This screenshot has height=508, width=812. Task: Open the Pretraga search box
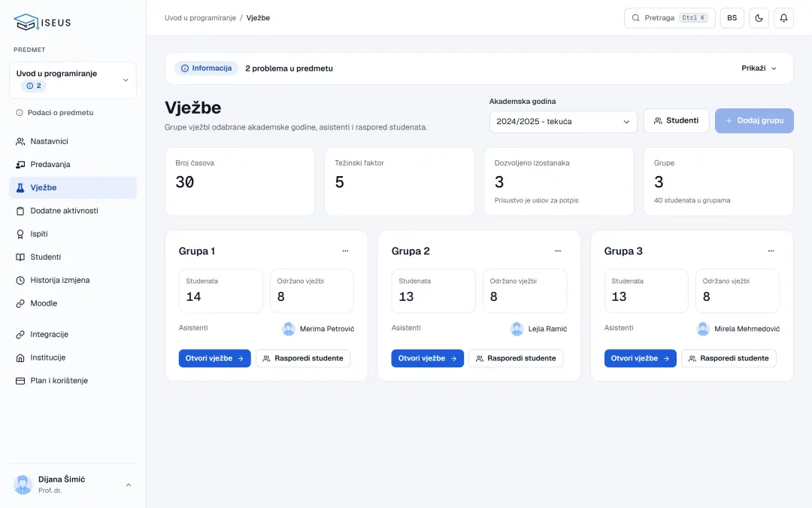(670, 18)
